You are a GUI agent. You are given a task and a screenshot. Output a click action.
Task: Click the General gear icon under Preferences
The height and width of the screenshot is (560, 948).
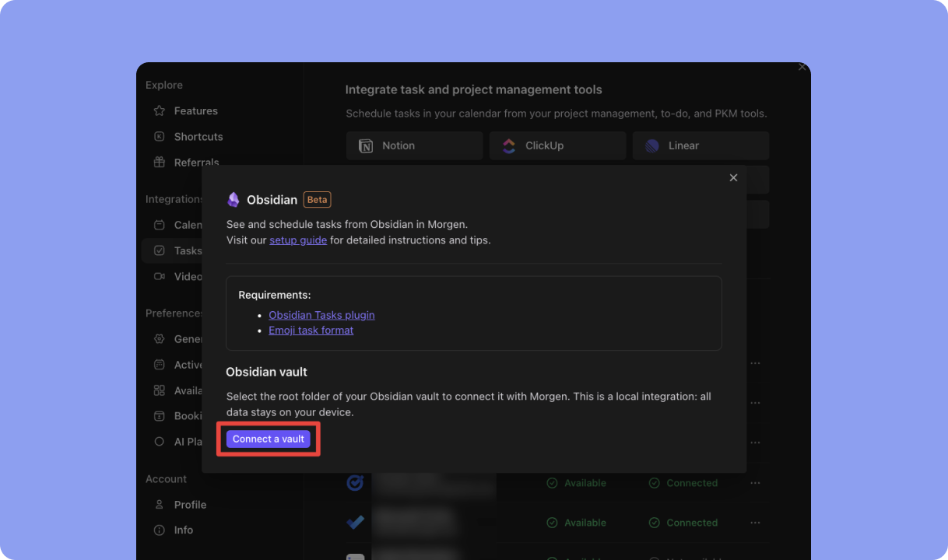tap(160, 339)
